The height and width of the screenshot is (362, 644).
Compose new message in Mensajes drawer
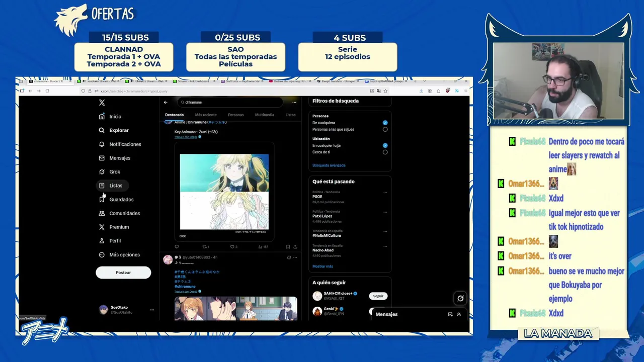(450, 314)
